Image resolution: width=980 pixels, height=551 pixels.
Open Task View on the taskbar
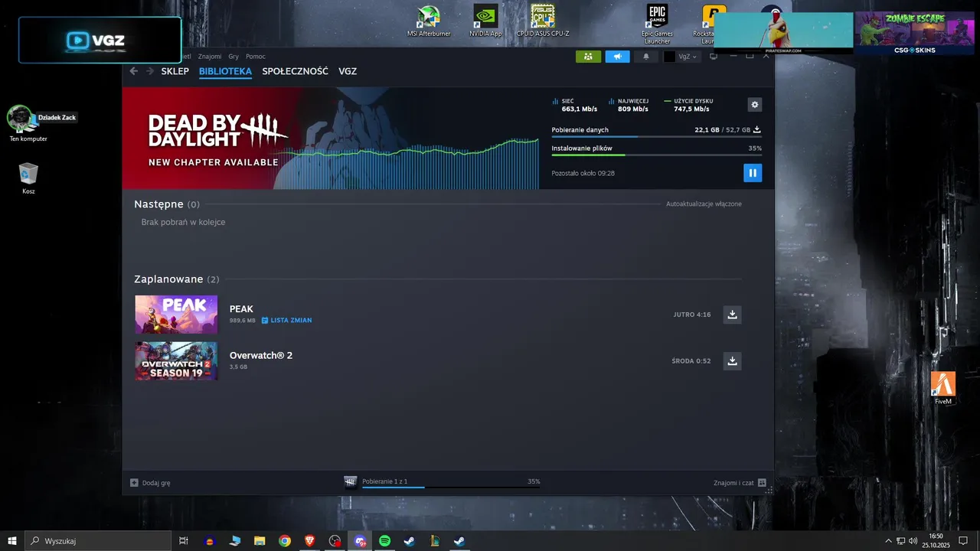184,541
